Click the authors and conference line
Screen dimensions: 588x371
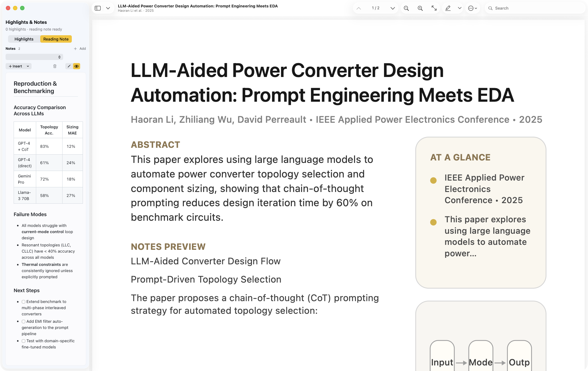click(336, 119)
